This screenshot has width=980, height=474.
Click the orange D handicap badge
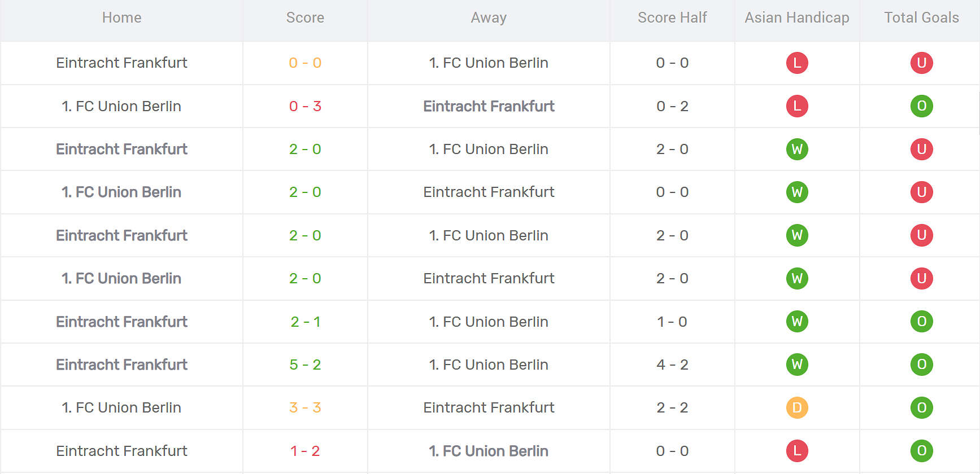797,407
